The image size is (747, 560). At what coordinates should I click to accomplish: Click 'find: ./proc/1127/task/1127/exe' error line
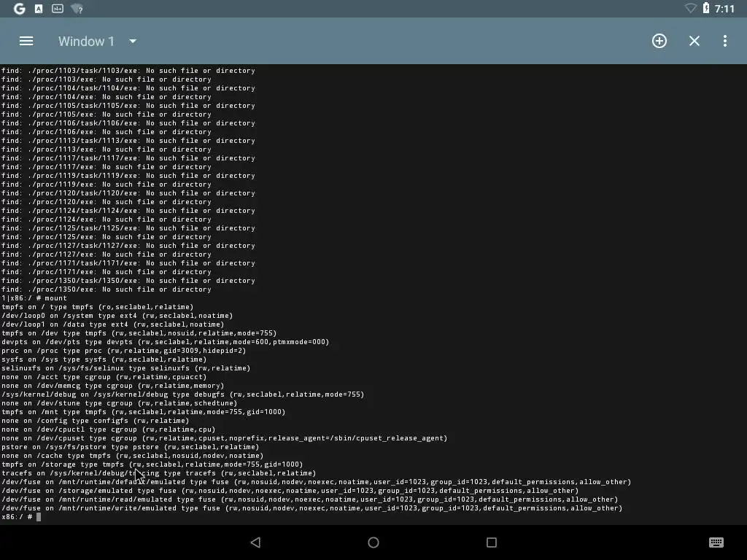coord(128,246)
